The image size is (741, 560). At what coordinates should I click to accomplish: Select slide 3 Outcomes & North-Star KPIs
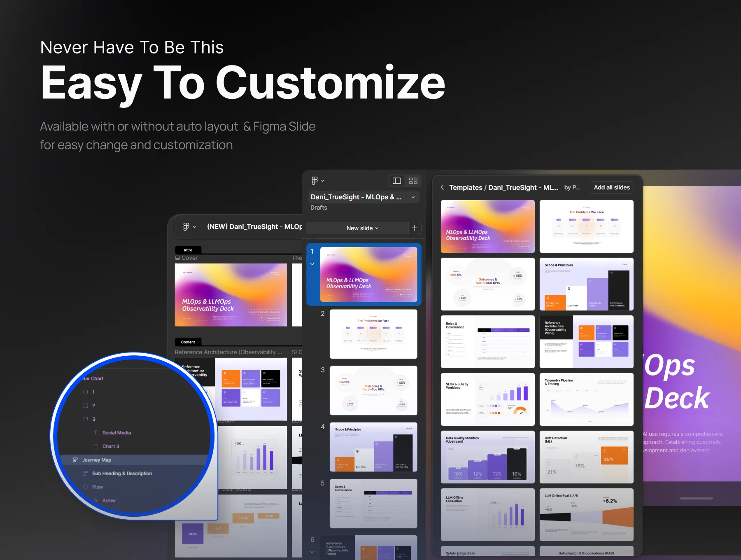(x=373, y=390)
